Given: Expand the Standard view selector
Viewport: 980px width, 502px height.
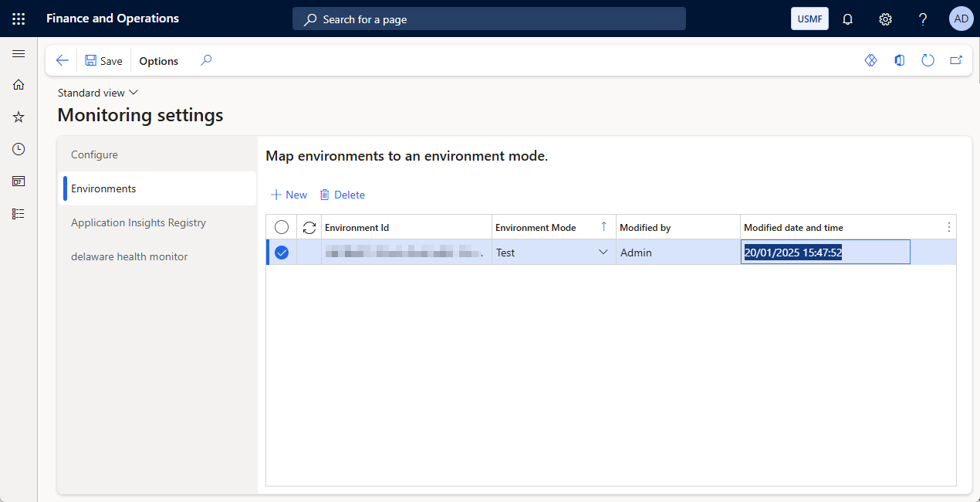Looking at the screenshot, I should pyautogui.click(x=98, y=93).
